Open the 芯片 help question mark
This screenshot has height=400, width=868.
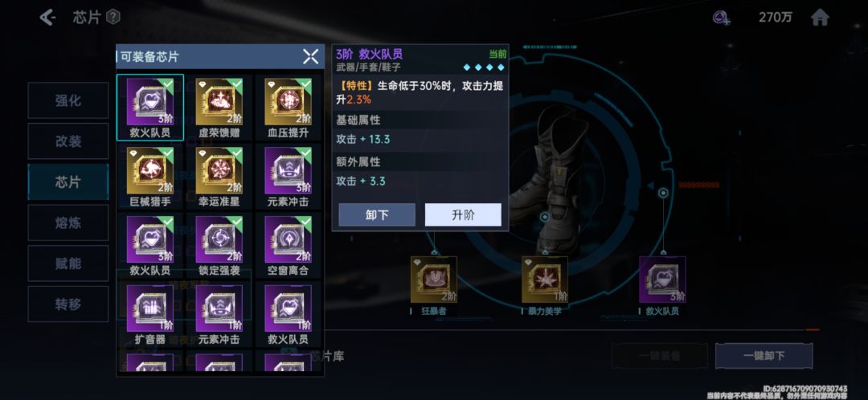point(113,18)
